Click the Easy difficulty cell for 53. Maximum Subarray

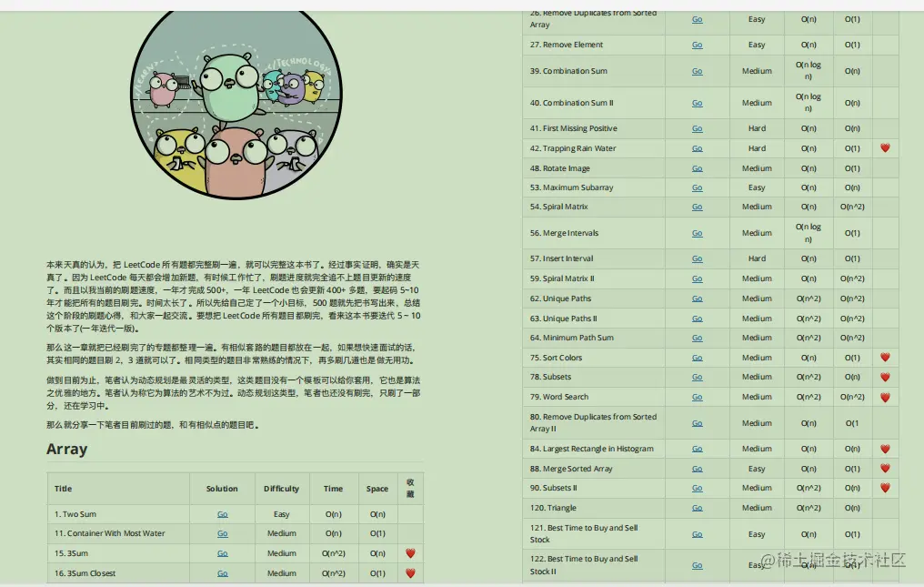click(758, 187)
